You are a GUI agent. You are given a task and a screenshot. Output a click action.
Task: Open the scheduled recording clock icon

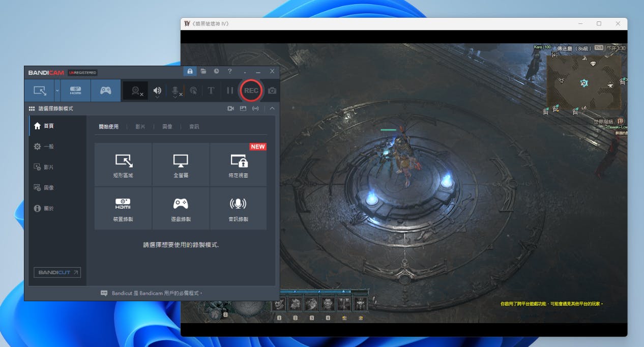(x=216, y=72)
